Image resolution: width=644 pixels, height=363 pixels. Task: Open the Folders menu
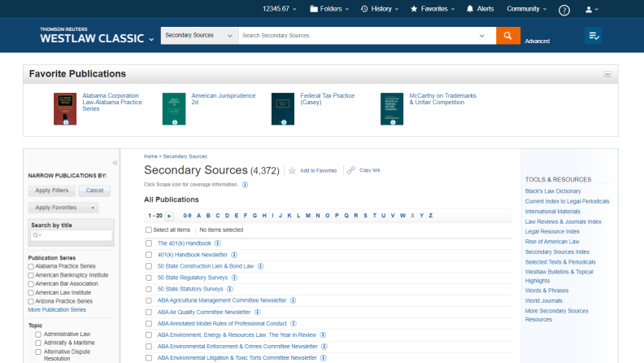pos(330,9)
